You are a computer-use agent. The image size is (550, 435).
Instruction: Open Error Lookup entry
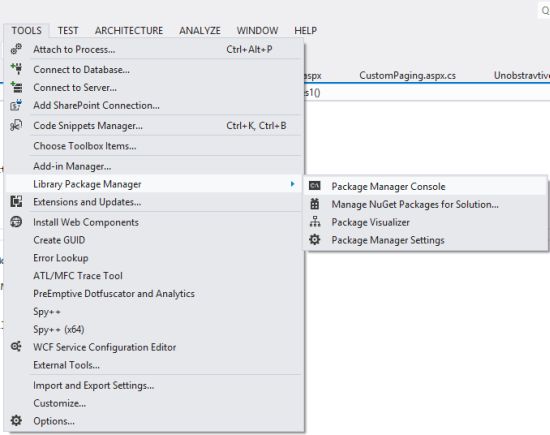click(x=154, y=258)
